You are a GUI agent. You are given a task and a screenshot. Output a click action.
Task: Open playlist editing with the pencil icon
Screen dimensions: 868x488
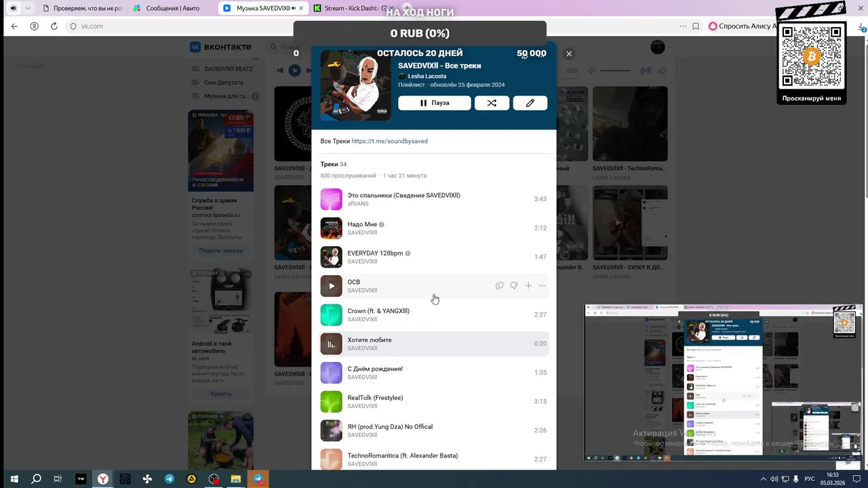(x=530, y=103)
